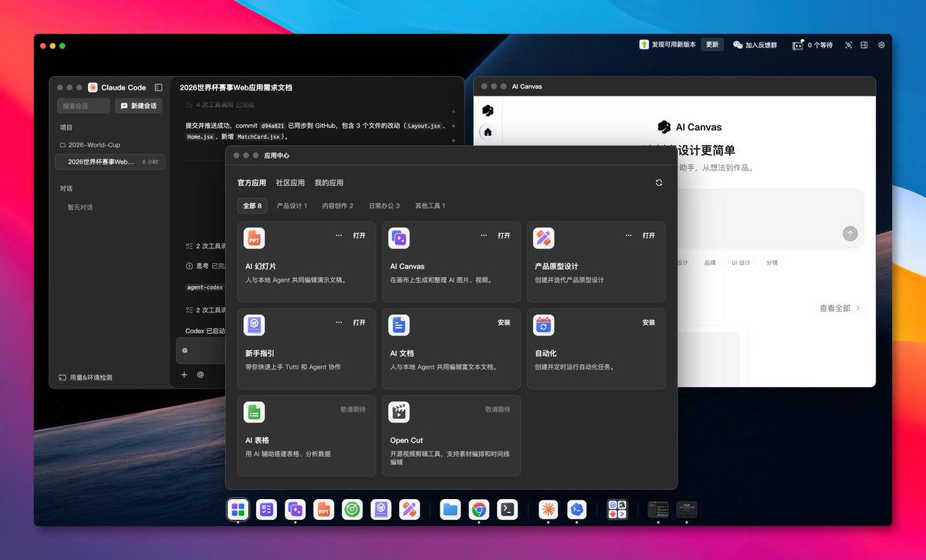This screenshot has width=926, height=560.
Task: Launch the terminal icon in the dock
Action: tap(507, 509)
